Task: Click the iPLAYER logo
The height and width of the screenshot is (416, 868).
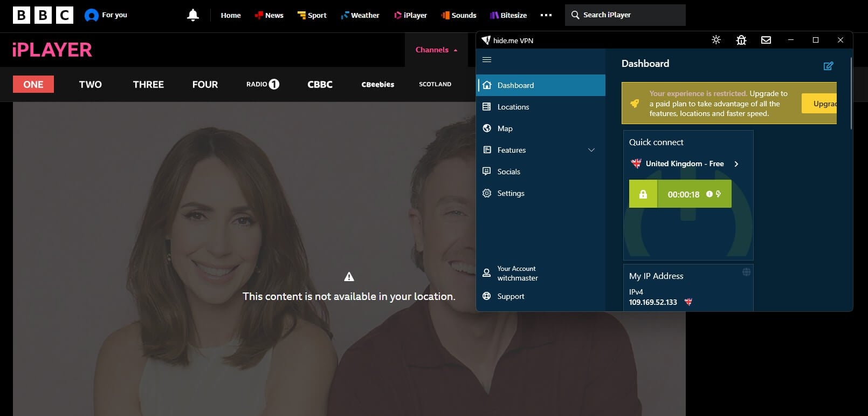Action: 52,50
